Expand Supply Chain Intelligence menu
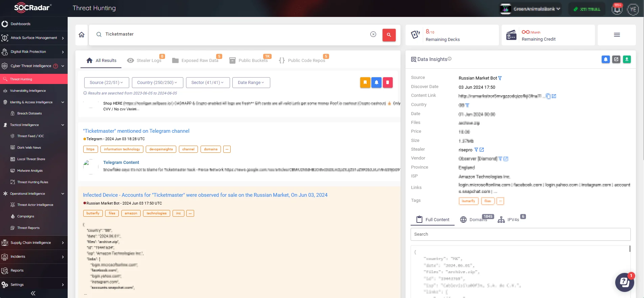Image resolution: width=644 pixels, height=298 pixels. (x=34, y=243)
